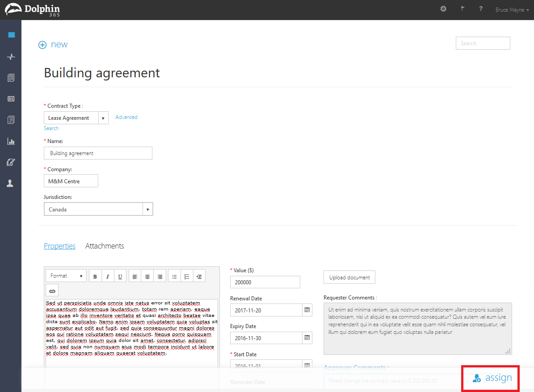Click the new link text

click(x=59, y=45)
